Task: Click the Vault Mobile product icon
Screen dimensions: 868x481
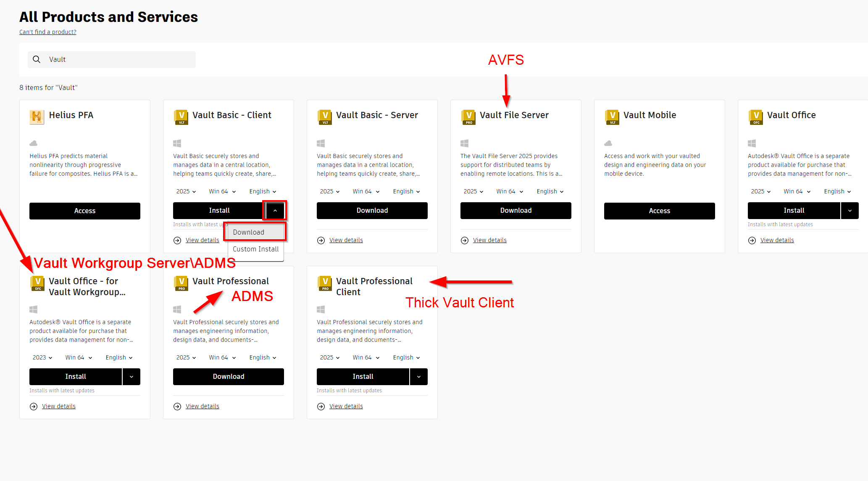Action: (x=612, y=117)
